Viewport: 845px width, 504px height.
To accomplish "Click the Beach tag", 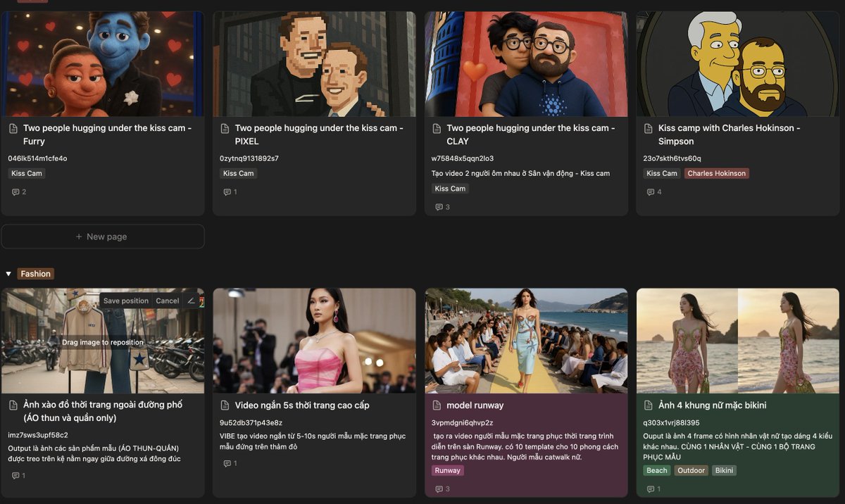I will pyautogui.click(x=657, y=470).
